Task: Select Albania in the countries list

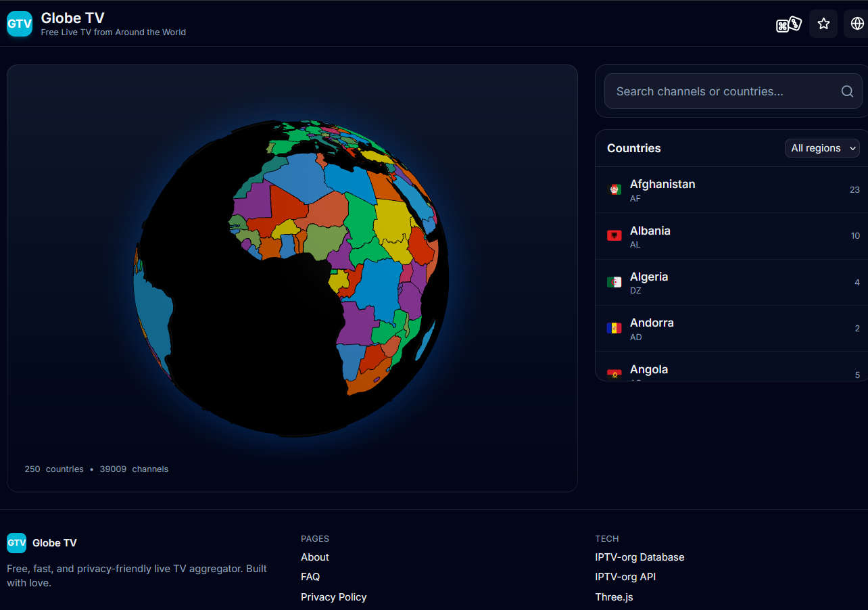Action: [731, 236]
